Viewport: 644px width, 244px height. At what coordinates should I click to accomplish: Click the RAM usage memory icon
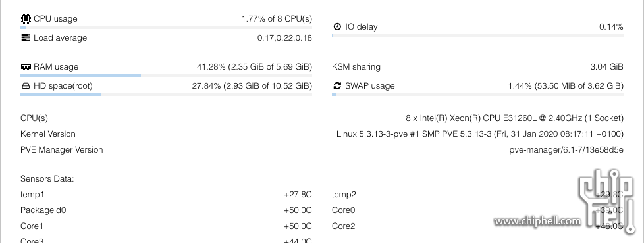26,67
